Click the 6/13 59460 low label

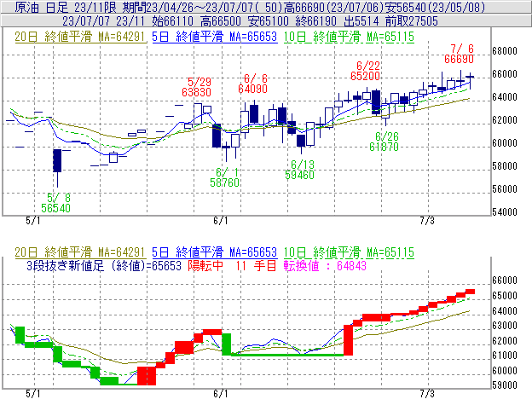click(299, 170)
